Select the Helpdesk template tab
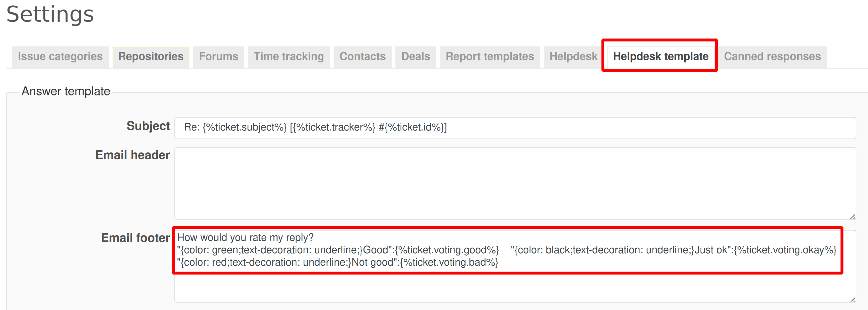Viewport: 868px width, 310px height. [660, 56]
